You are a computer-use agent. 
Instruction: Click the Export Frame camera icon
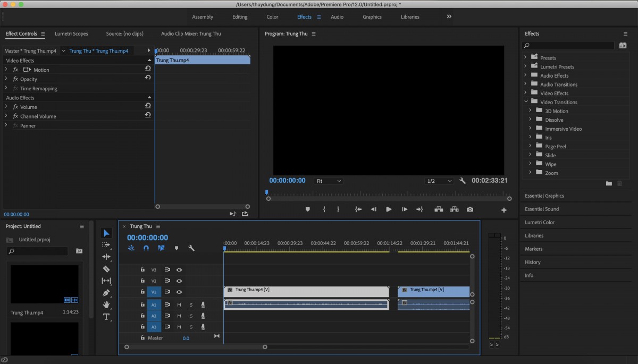click(x=470, y=209)
